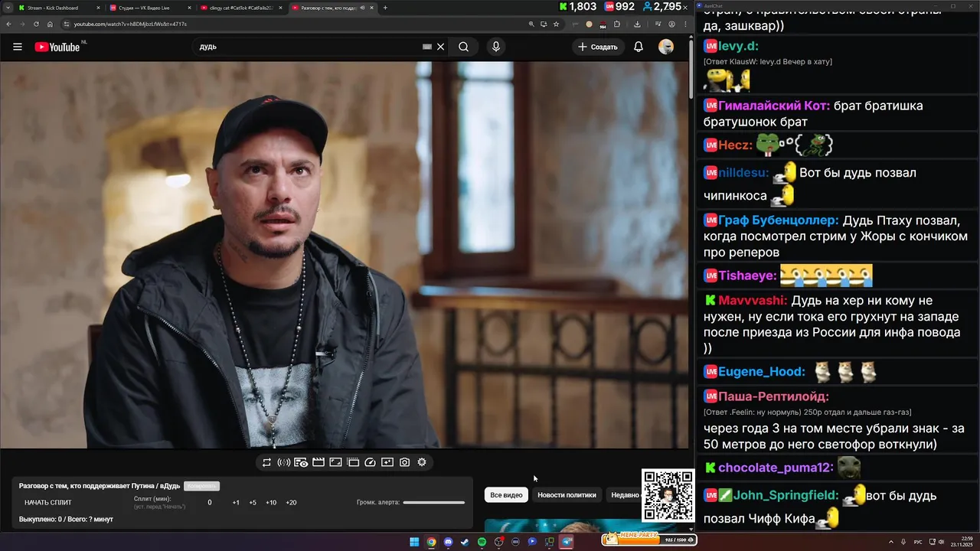Click the card-with-eye icon in player toolbar
Viewport: 980px width, 551px height.
click(x=301, y=462)
